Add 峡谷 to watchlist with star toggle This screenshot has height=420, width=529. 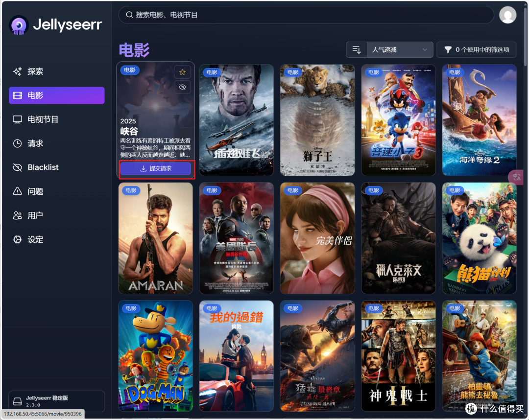pos(182,71)
